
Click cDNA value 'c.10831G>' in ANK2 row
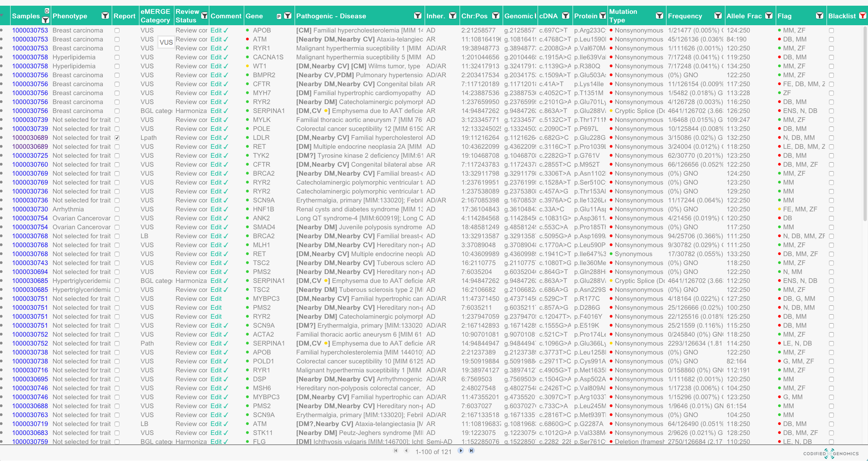(x=555, y=218)
